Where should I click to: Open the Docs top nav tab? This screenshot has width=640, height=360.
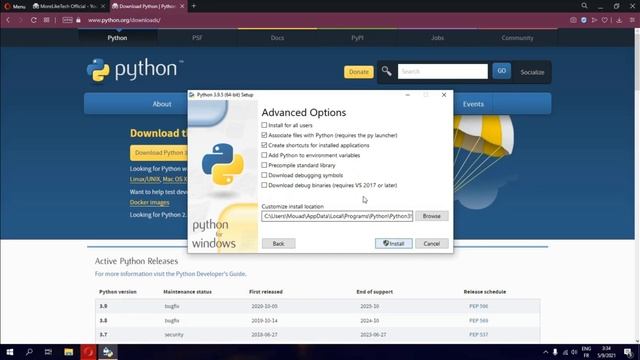coord(277,38)
